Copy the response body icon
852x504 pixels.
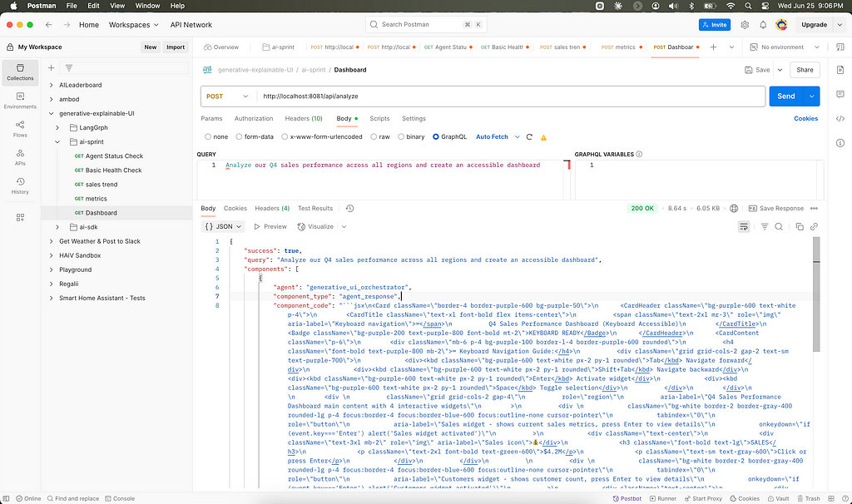pos(800,226)
